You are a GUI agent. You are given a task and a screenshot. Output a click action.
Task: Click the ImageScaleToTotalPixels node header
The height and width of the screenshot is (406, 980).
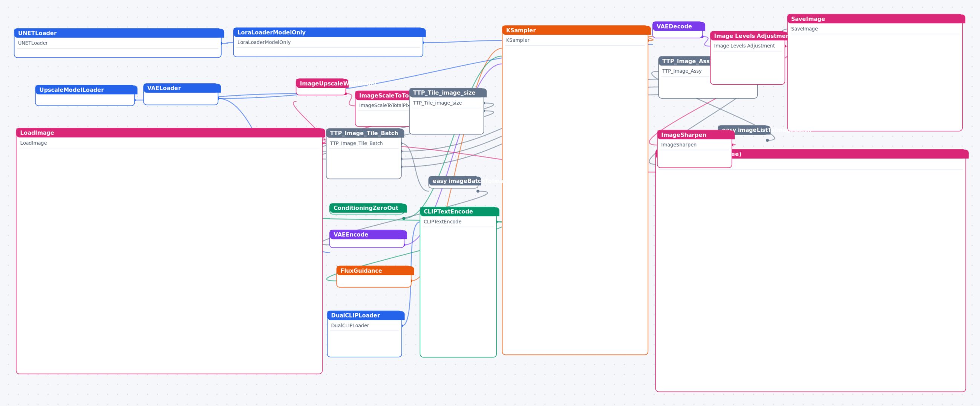(382, 95)
